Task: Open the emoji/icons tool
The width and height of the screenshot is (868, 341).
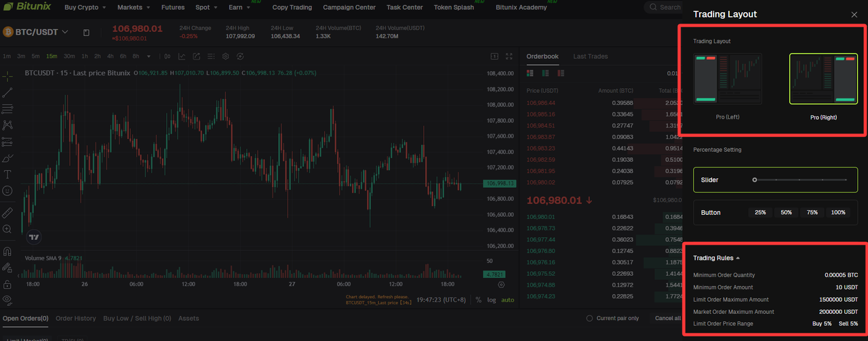Action: pyautogui.click(x=7, y=191)
